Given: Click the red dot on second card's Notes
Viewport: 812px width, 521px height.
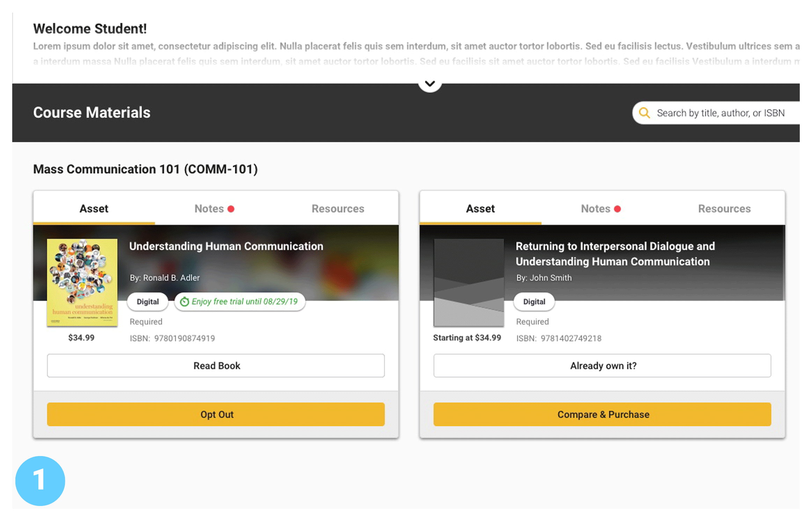Looking at the screenshot, I should (x=617, y=209).
